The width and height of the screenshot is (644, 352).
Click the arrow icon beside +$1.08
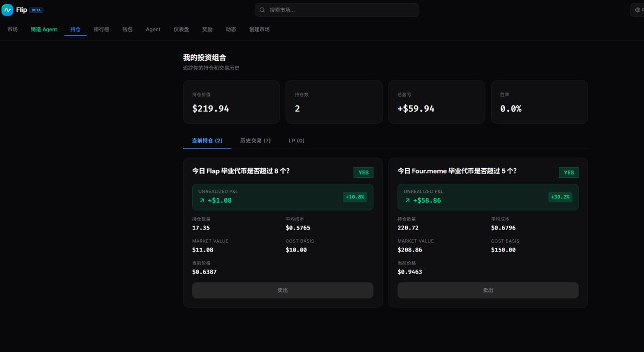(202, 200)
